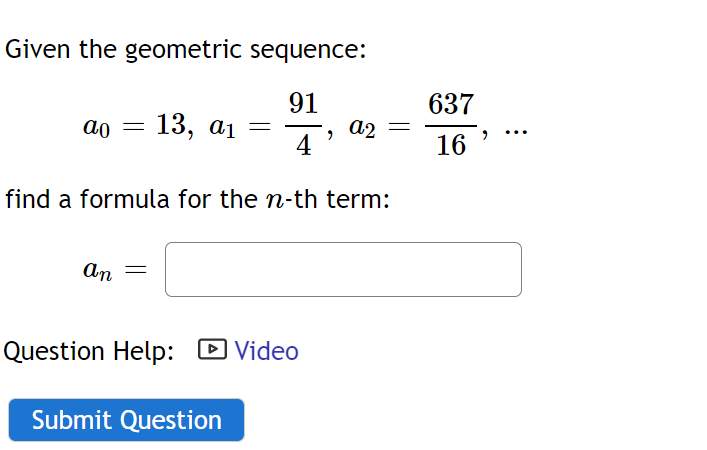Click the trailing ellipsis after the sequence
This screenshot has width=707, height=450.
click(x=516, y=133)
